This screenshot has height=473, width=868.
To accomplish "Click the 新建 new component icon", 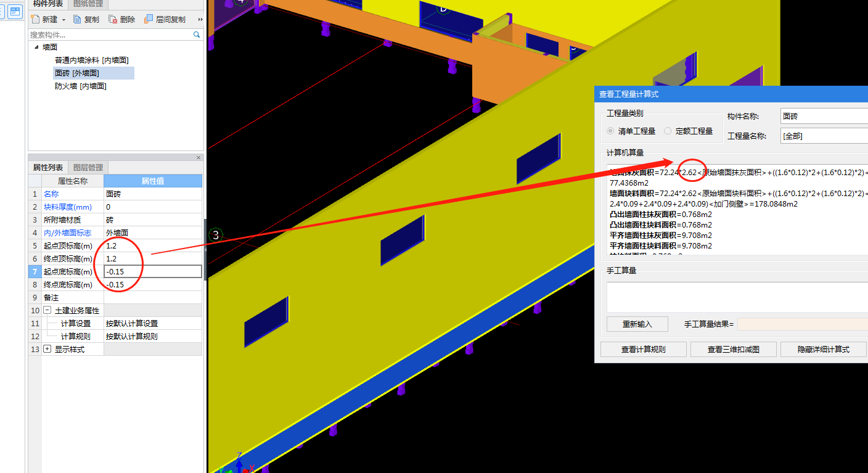I will click(x=36, y=20).
